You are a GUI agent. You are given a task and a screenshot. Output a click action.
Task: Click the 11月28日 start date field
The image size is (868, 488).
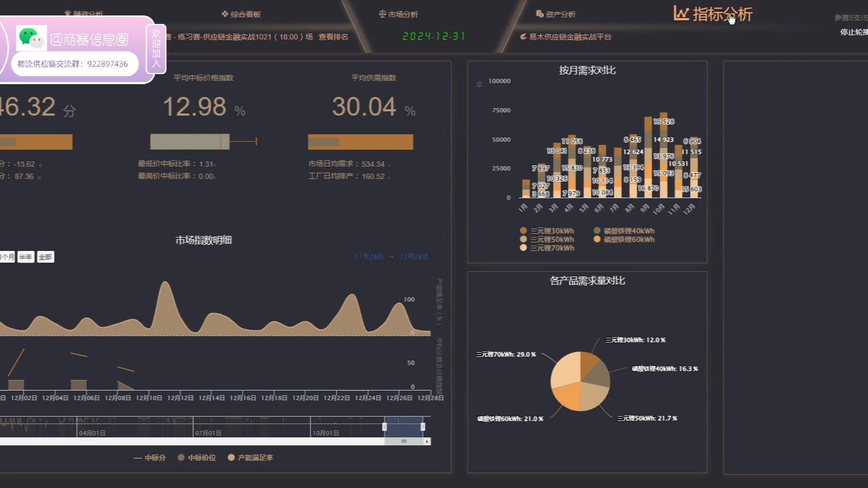click(x=369, y=257)
